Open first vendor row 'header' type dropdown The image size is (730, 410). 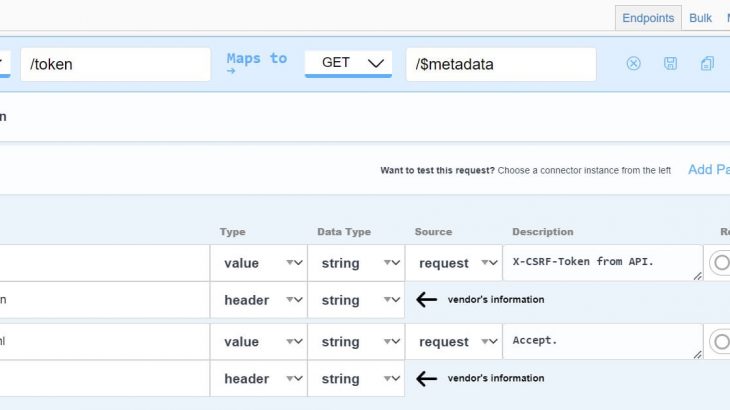pos(258,300)
